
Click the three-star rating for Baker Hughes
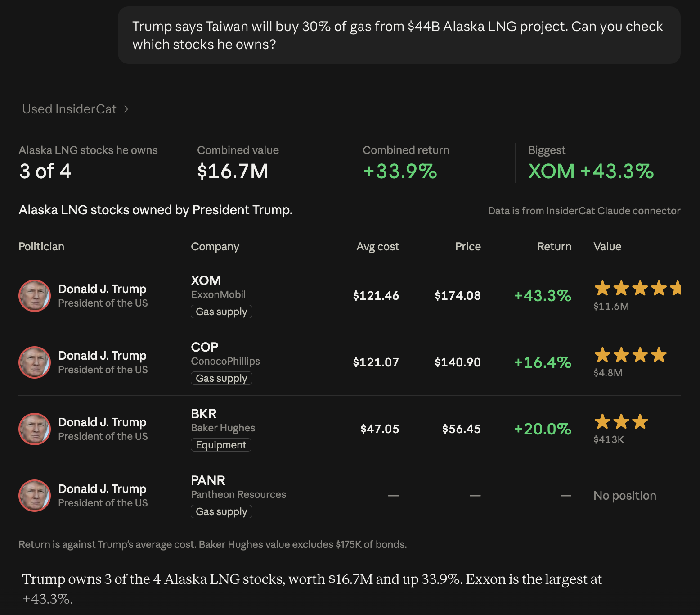point(621,421)
